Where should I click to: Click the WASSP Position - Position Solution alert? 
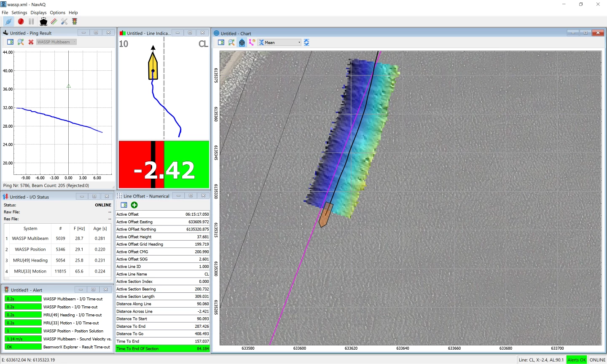point(73,331)
